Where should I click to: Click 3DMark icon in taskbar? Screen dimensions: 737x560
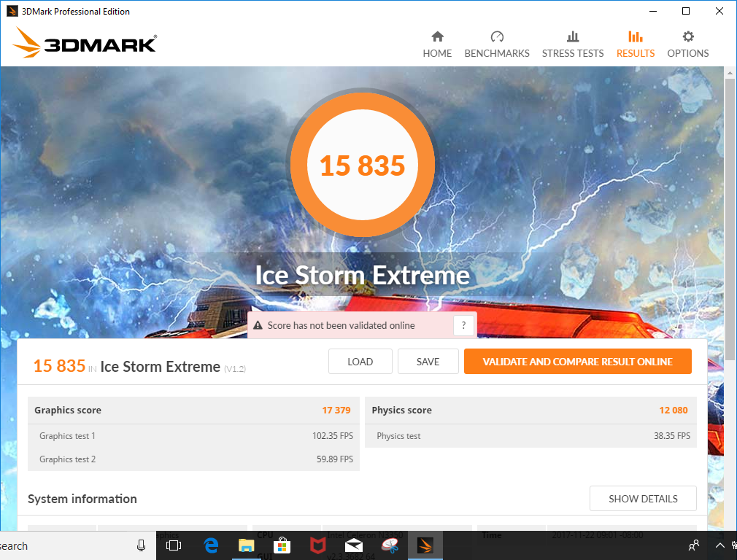pyautogui.click(x=425, y=545)
